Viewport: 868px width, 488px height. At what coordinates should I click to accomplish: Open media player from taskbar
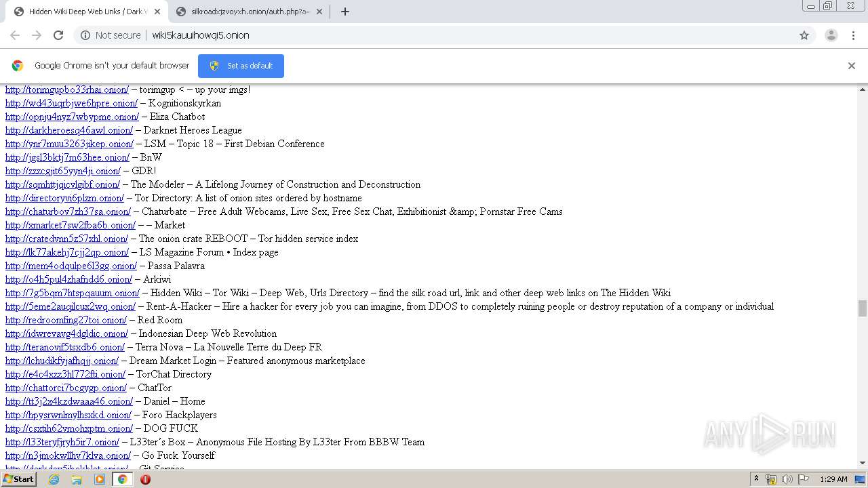tap(100, 479)
